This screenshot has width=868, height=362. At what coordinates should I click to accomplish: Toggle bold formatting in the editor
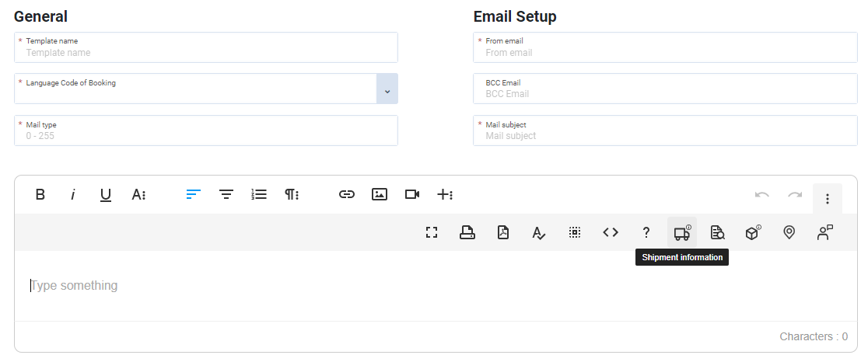click(40, 195)
